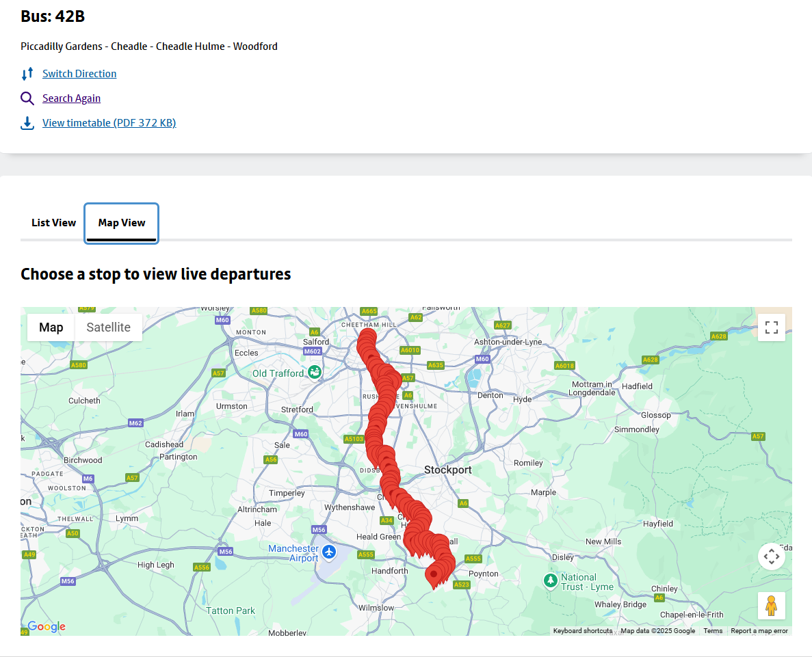This screenshot has height=657, width=812.
Task: Click the switch direction arrows icon
Action: 27,74
